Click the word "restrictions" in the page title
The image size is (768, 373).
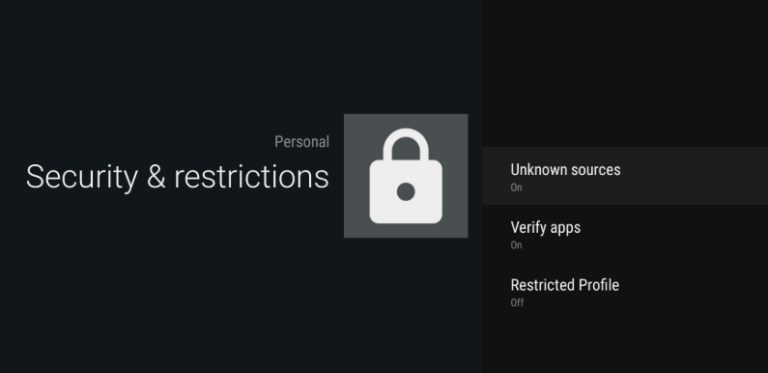tap(251, 177)
